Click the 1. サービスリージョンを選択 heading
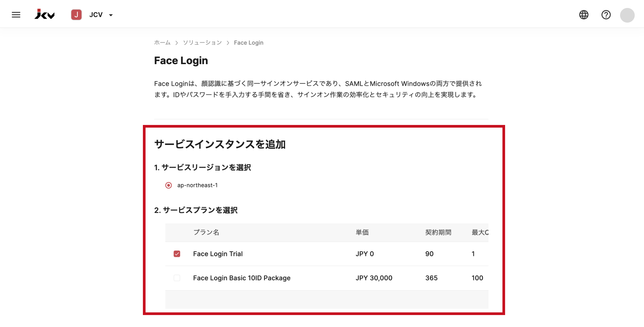Image resolution: width=644 pixels, height=327 pixels. coord(202,167)
